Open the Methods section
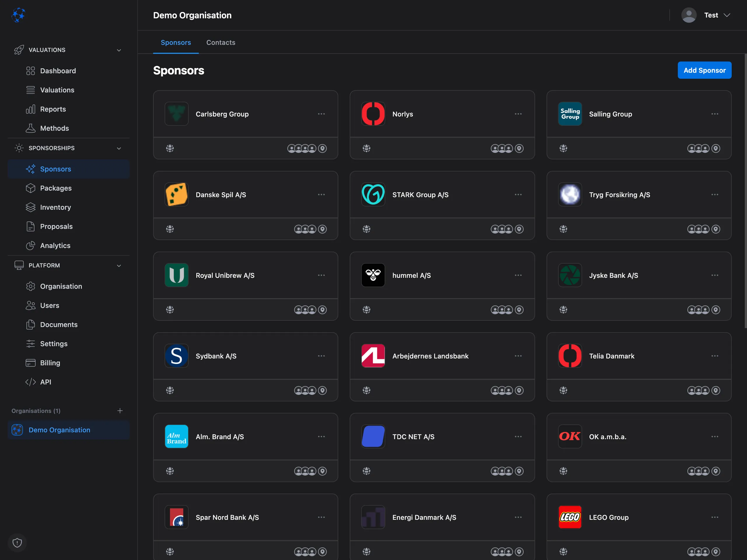Image resolution: width=747 pixels, height=560 pixels. (68, 128)
